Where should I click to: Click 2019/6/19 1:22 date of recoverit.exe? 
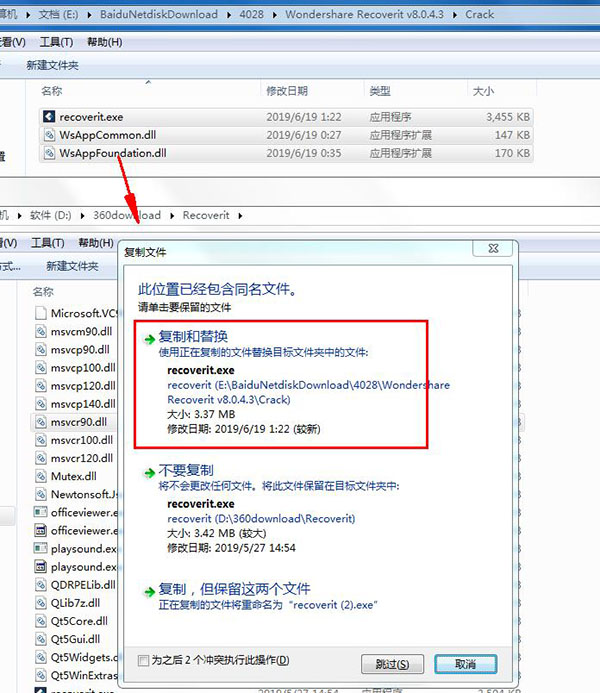tap(304, 117)
